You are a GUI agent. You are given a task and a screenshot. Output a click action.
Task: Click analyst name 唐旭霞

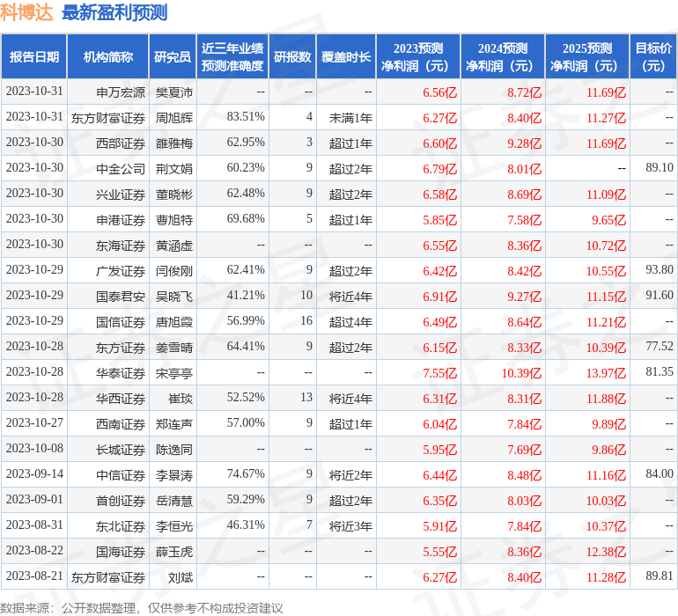click(x=173, y=321)
